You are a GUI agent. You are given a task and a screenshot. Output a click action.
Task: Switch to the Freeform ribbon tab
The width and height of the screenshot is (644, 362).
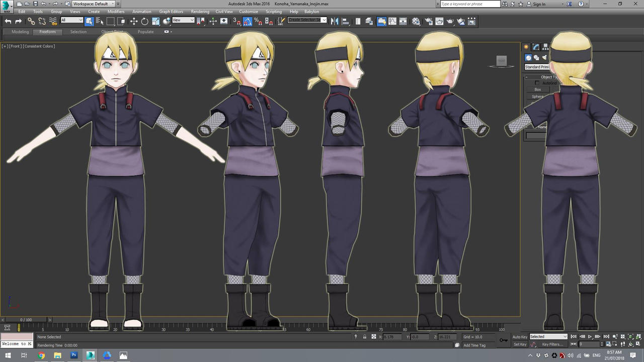[x=47, y=32]
